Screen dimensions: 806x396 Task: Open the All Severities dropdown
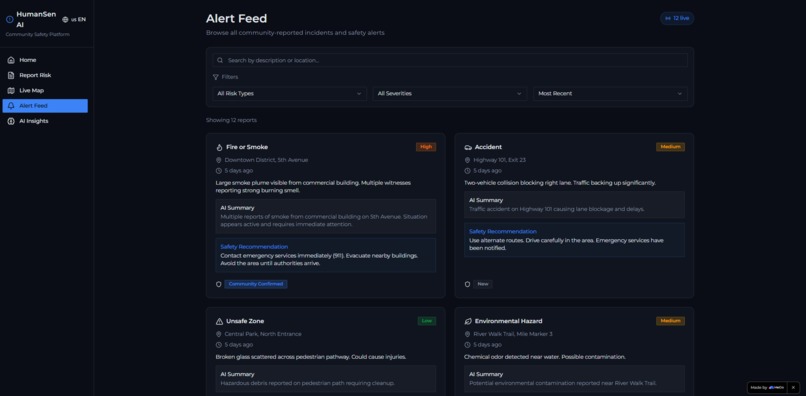450,94
